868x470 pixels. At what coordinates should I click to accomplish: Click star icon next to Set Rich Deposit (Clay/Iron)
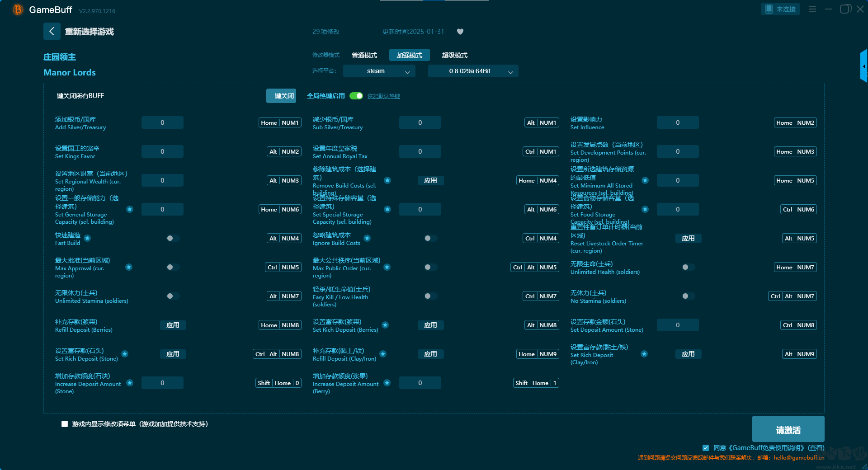[644, 354]
